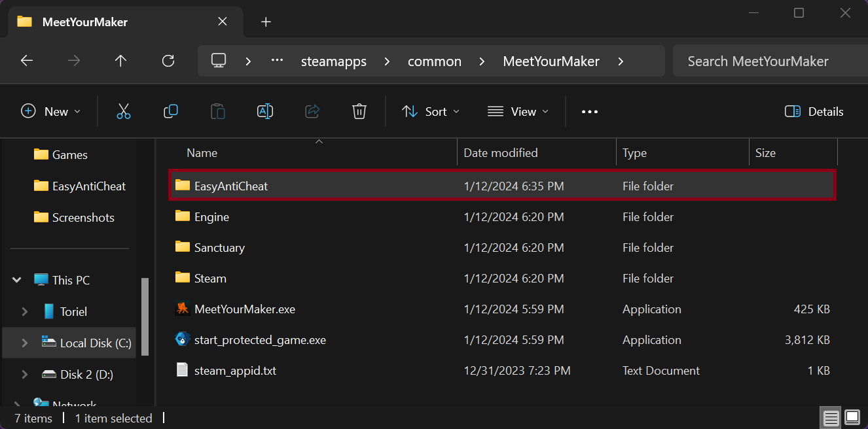Navigate back with the back arrow
The width and height of the screenshot is (868, 429).
pos(27,61)
